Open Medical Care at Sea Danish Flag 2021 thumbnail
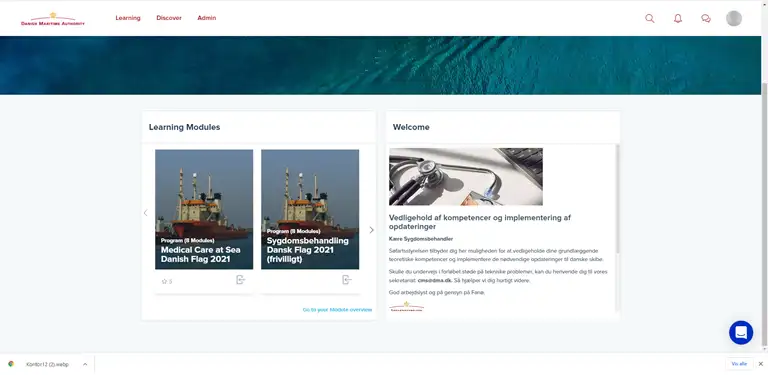The width and height of the screenshot is (768, 375). (x=204, y=209)
